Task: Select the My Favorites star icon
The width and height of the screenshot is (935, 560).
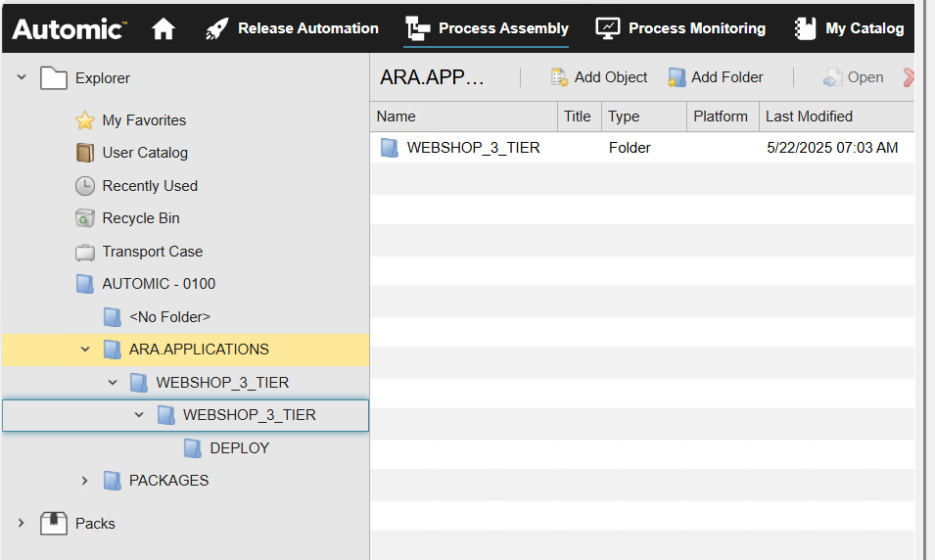Action: (84, 120)
